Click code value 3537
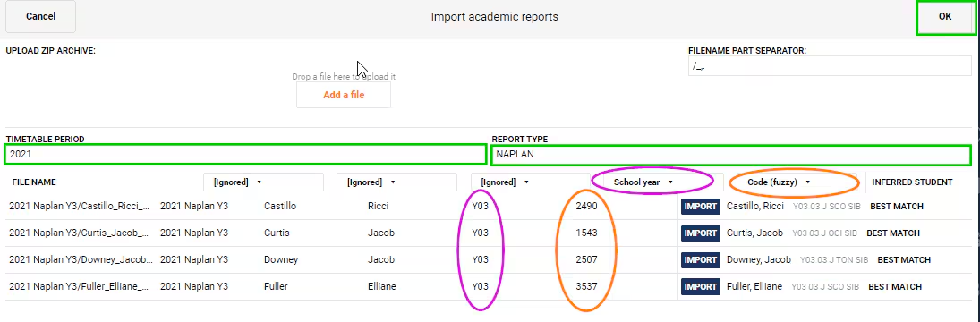This screenshot has height=322, width=980. pos(586,287)
